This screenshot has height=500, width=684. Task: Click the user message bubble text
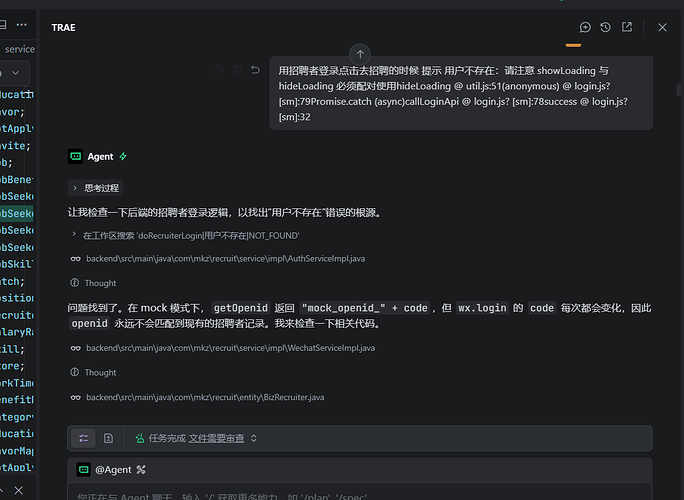[461, 93]
